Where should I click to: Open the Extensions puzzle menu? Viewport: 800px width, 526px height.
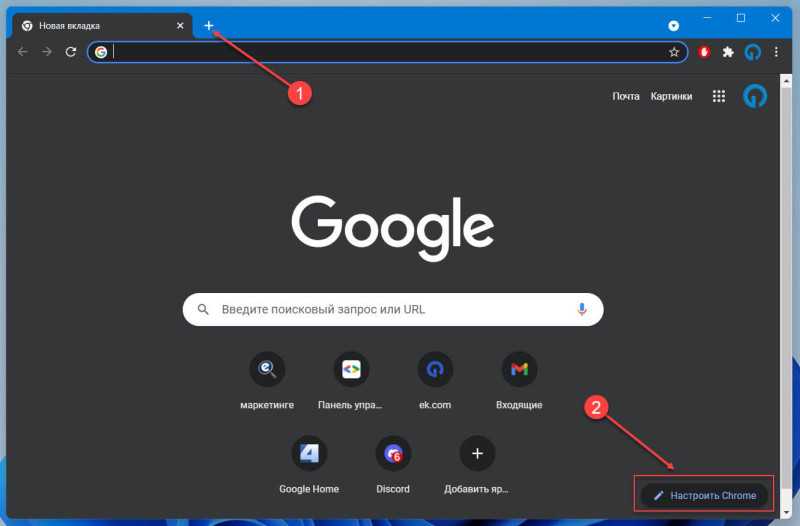[x=728, y=52]
